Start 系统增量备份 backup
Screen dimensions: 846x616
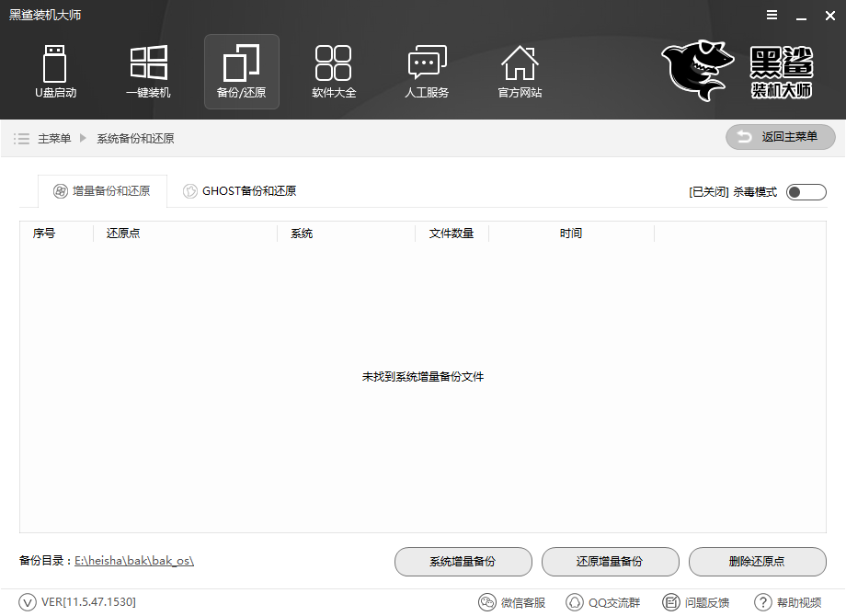coord(463,562)
